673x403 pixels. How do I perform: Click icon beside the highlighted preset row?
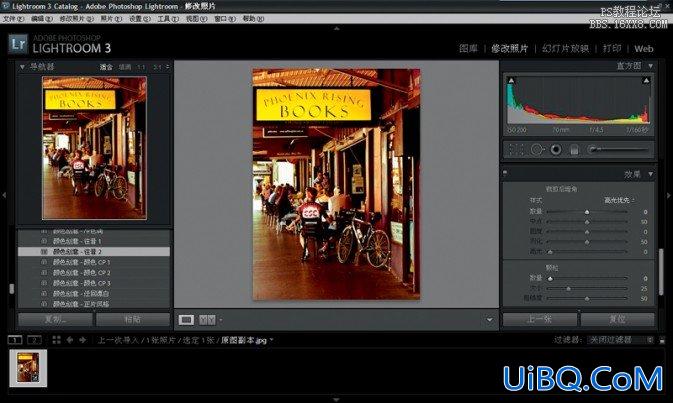coord(44,251)
